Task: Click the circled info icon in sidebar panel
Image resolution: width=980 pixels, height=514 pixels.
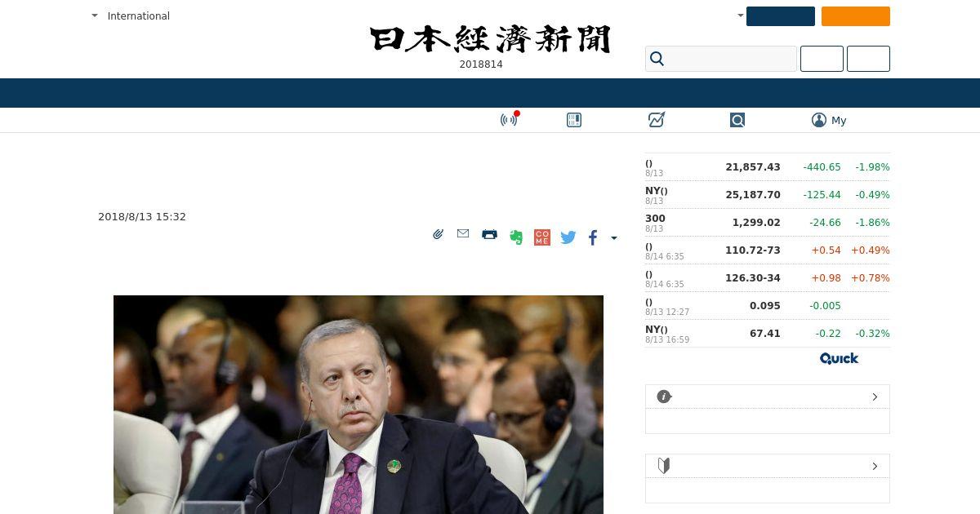Action: [x=664, y=397]
